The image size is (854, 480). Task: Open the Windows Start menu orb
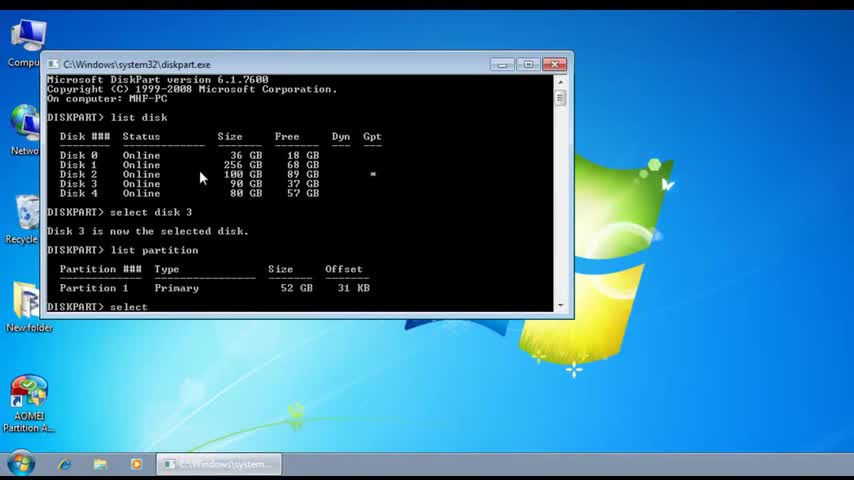click(21, 464)
